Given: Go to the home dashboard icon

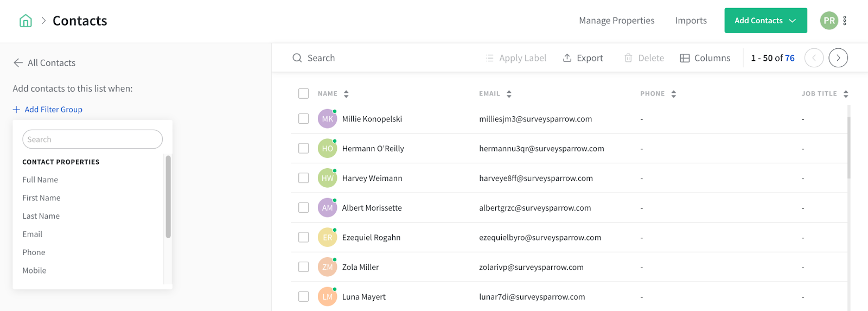Looking at the screenshot, I should (25, 21).
